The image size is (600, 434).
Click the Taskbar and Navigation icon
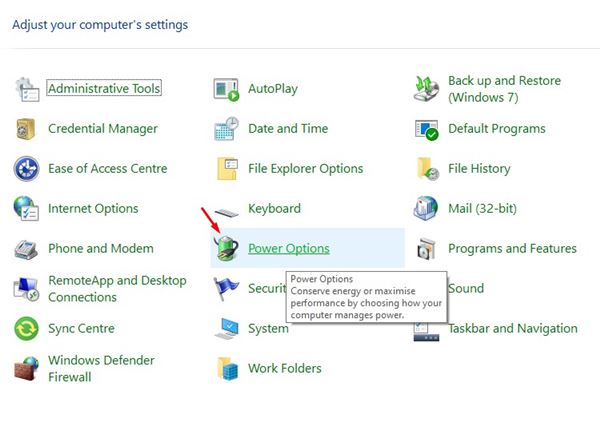pos(426,332)
